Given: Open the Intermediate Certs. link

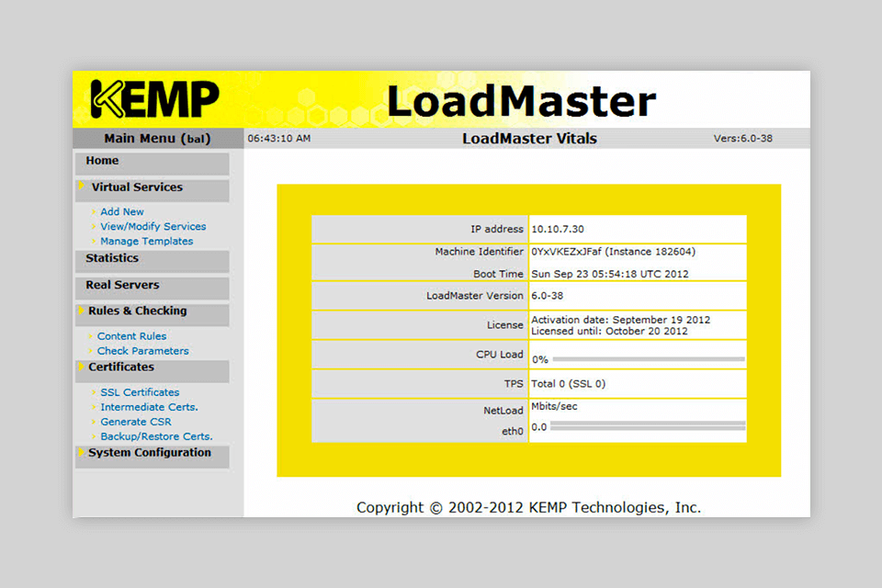Looking at the screenshot, I should 149,407.
